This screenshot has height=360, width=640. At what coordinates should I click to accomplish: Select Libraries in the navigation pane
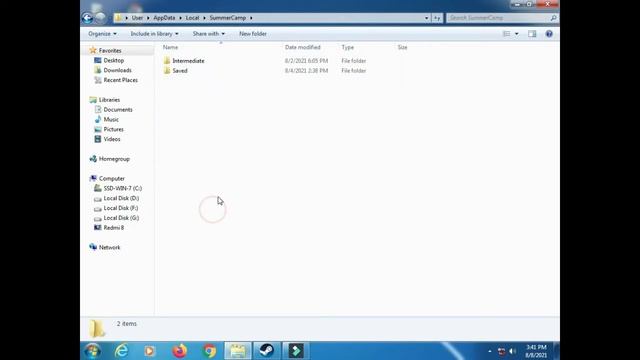point(109,100)
